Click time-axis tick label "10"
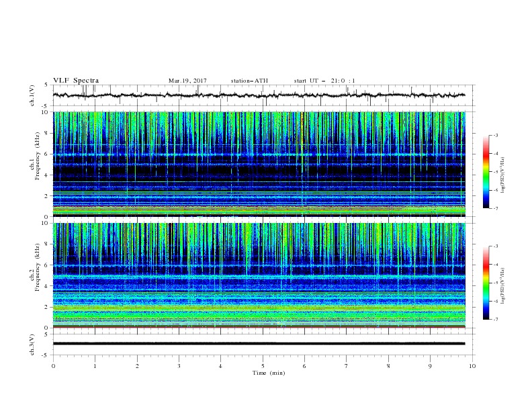The image size is (532, 411). [x=472, y=366]
